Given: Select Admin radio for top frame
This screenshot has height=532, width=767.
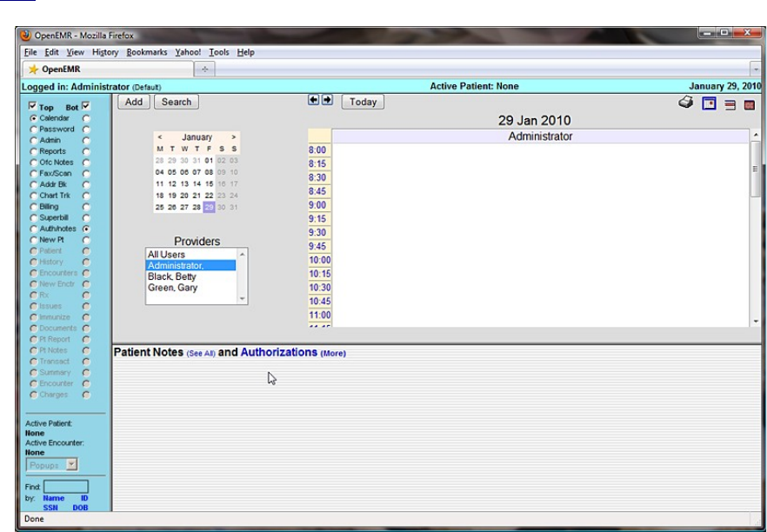Looking at the screenshot, I should tap(33, 140).
